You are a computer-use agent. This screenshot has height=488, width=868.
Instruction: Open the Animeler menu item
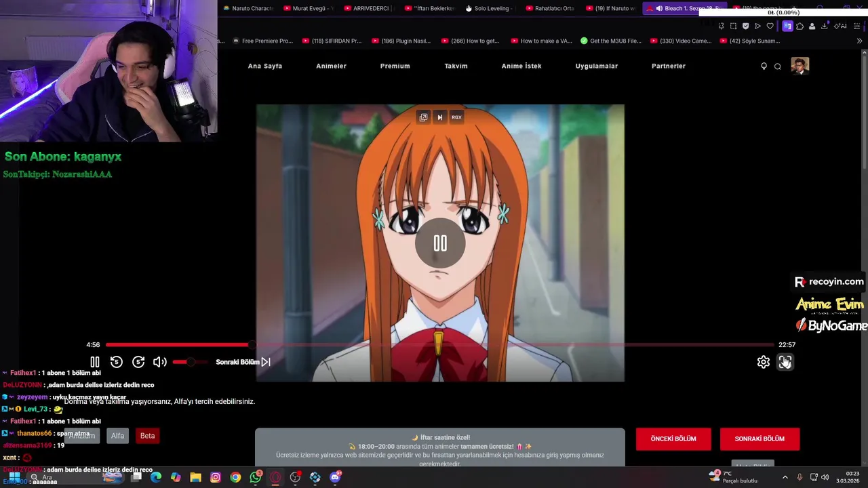(x=331, y=66)
